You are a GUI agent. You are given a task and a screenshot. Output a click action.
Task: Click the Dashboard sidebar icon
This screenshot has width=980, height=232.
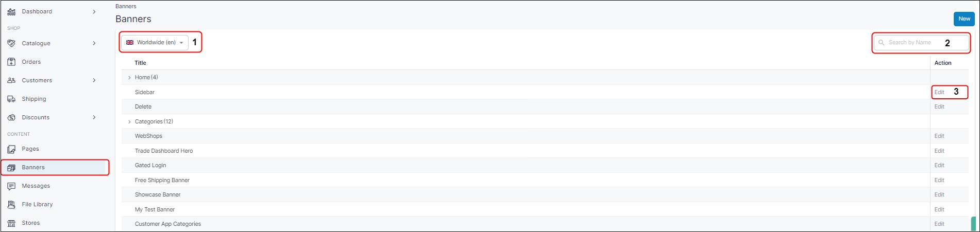(11, 11)
